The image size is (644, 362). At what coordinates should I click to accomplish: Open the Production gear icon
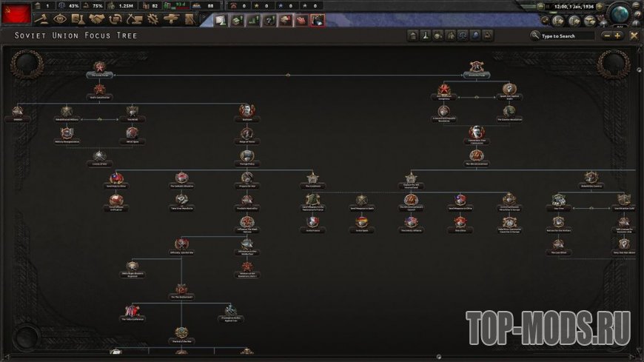[x=152, y=19]
